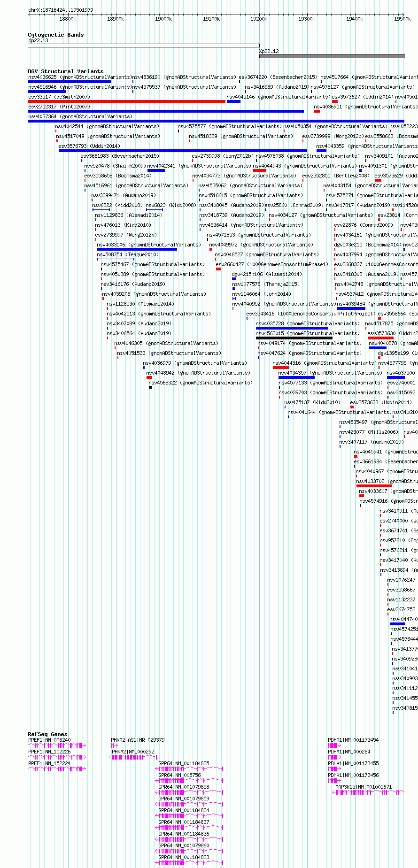Open variant nsv508754 (Teague2010) label
Screen dimensions: 418x868
128,254
